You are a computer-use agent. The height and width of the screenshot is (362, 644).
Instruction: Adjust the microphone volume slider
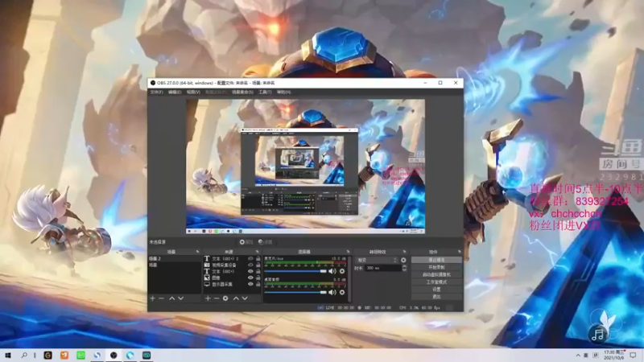(x=295, y=271)
